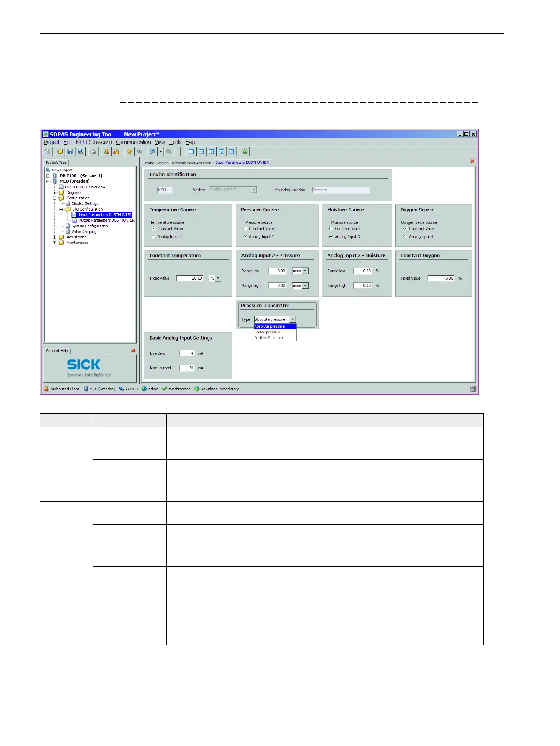This screenshot has width=560, height=746.
Task: Click the user Login toolbar icon
Action: (106, 152)
